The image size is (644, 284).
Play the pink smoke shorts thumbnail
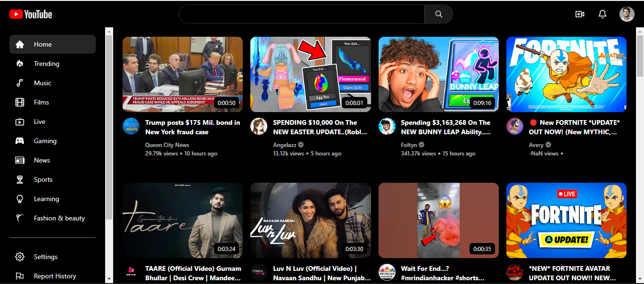(438, 220)
